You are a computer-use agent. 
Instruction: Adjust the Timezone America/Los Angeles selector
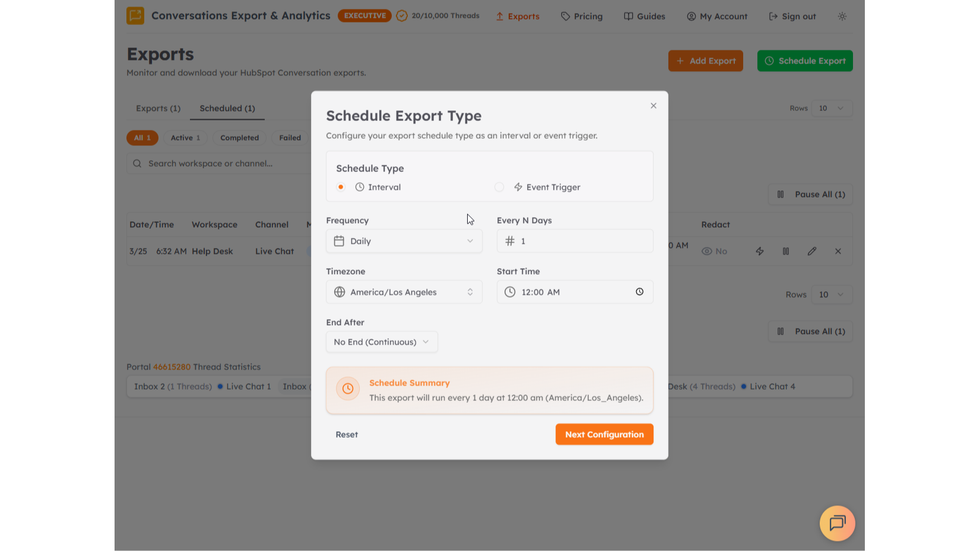tap(404, 292)
